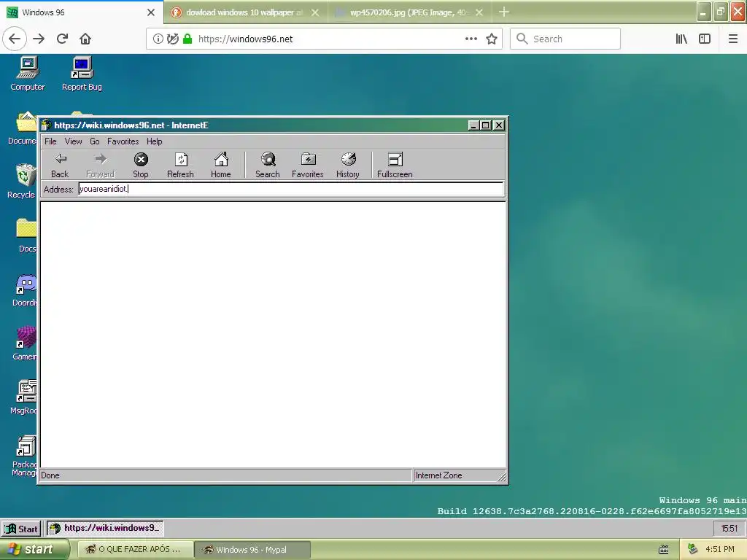
Task: Close the dowload windows 10 wallpaper tab
Action: tap(315, 13)
